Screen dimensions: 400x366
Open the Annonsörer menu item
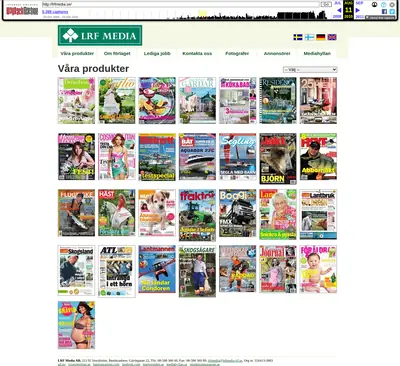tap(277, 53)
